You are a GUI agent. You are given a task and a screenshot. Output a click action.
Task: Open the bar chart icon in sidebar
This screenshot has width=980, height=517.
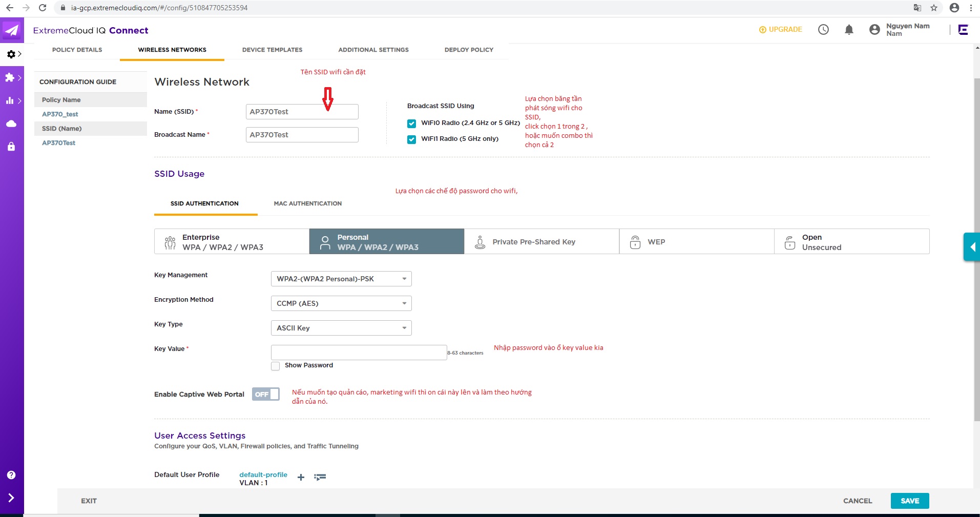pyautogui.click(x=10, y=100)
